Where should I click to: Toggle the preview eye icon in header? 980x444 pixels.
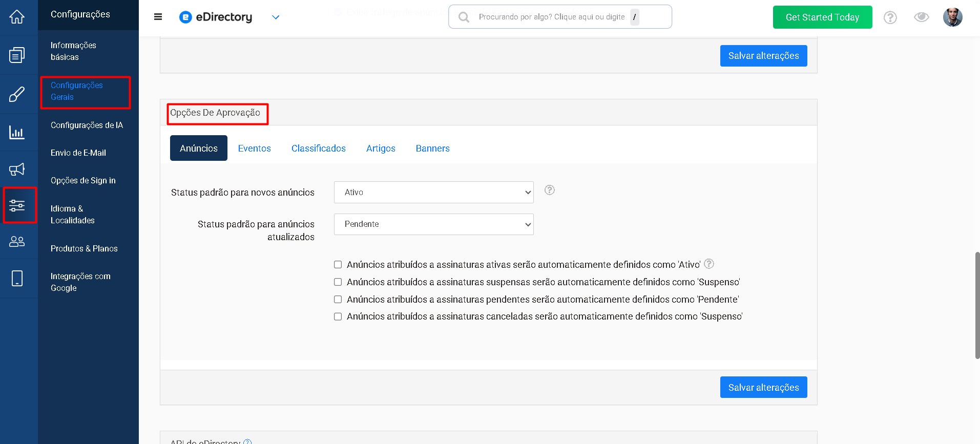click(921, 17)
